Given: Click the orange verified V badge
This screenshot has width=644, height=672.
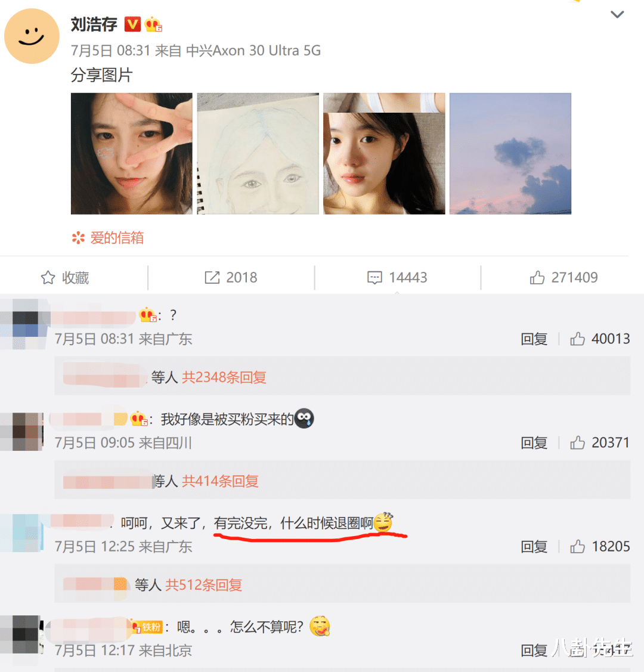Looking at the screenshot, I should pos(132,24).
